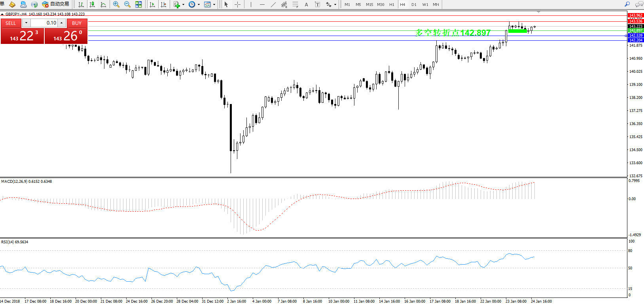644x305 pixels.
Task: Toggle the auto-scroll chart button
Action: (x=152, y=4)
